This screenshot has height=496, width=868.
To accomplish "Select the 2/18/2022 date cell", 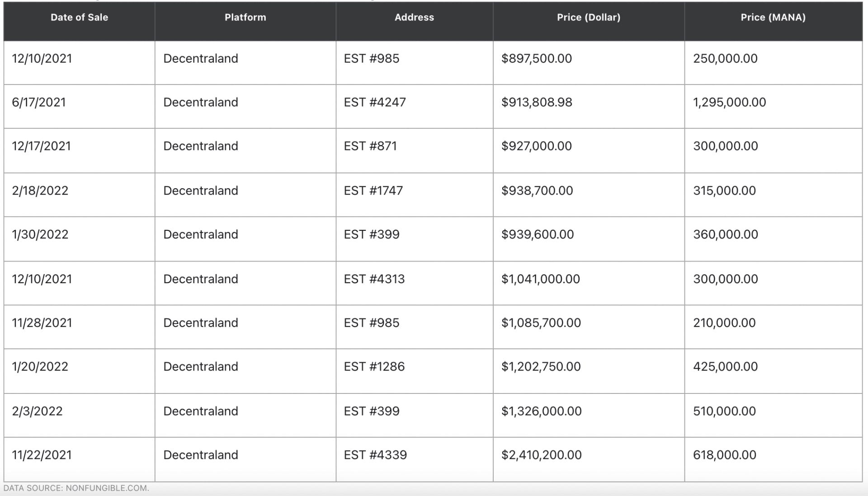I will point(40,191).
